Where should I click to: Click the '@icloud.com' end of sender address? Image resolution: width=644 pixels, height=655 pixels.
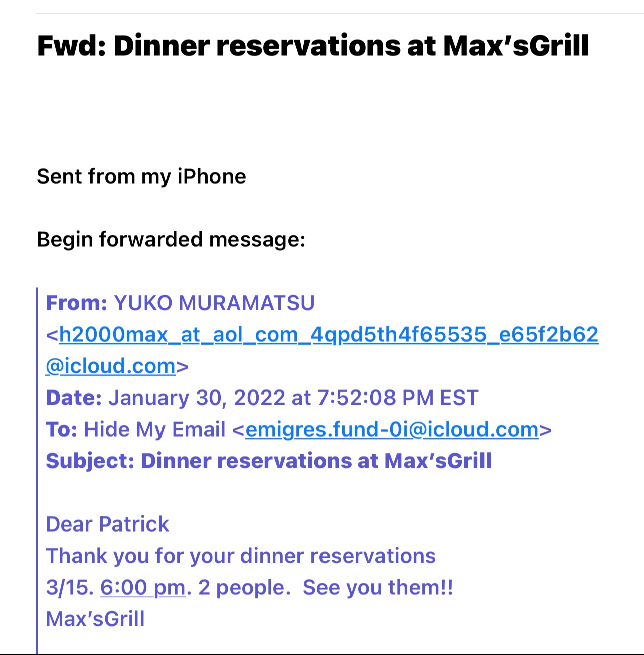click(110, 366)
